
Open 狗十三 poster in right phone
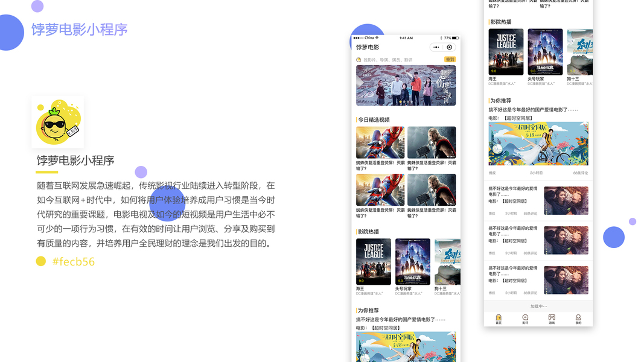[x=580, y=52]
